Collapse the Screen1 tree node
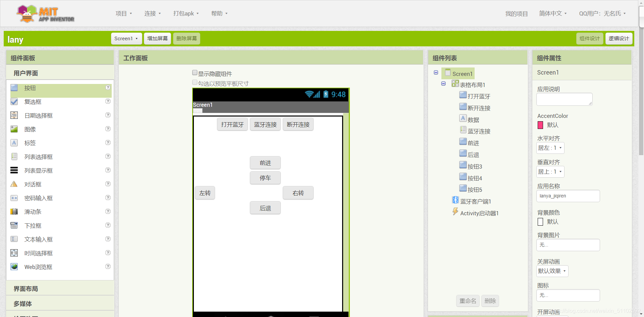644x317 pixels. 436,73
